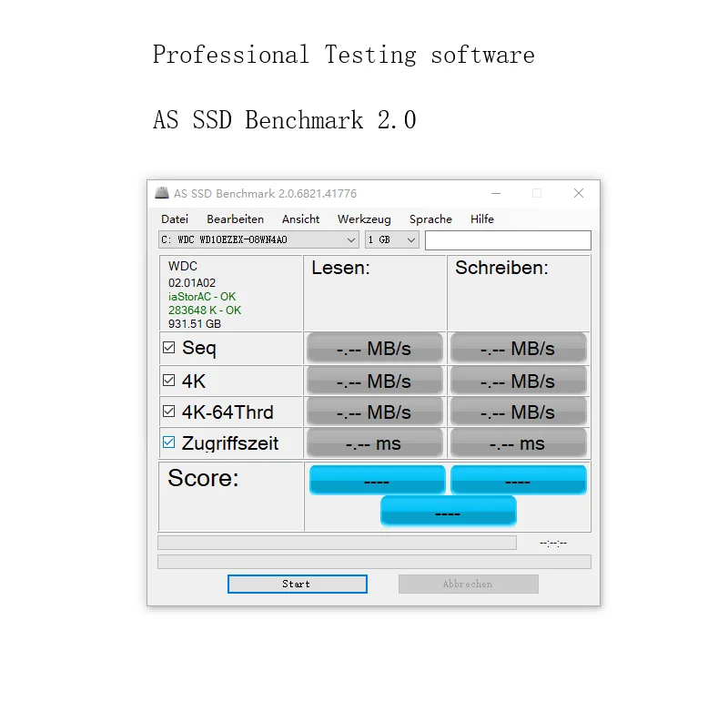
Task: Click the 283648 K - OK alignment text
Action: (205, 310)
